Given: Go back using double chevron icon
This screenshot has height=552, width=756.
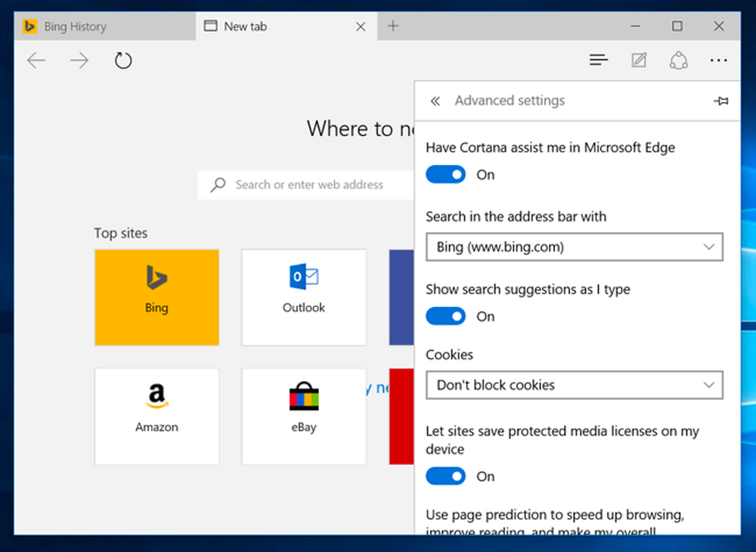Looking at the screenshot, I should point(435,101).
